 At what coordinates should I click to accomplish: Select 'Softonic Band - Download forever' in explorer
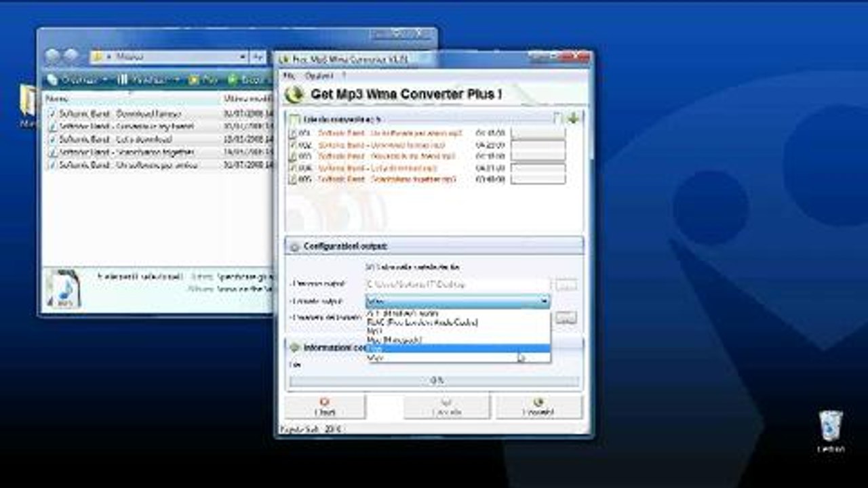click(x=119, y=113)
